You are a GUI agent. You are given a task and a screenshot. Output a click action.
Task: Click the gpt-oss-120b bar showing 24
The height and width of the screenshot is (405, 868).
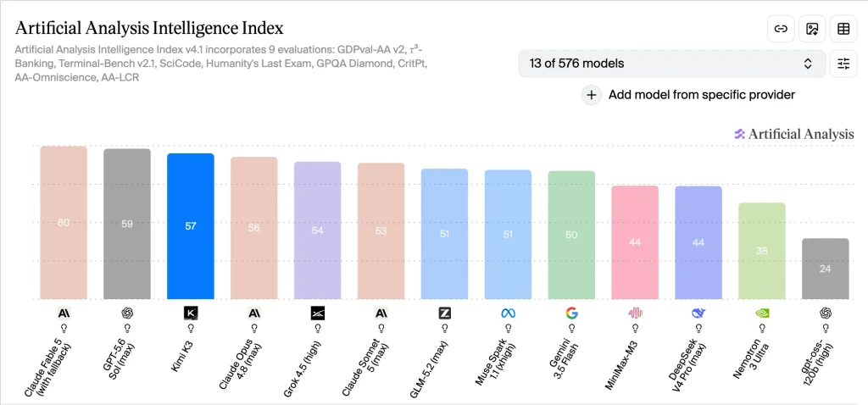(826, 269)
